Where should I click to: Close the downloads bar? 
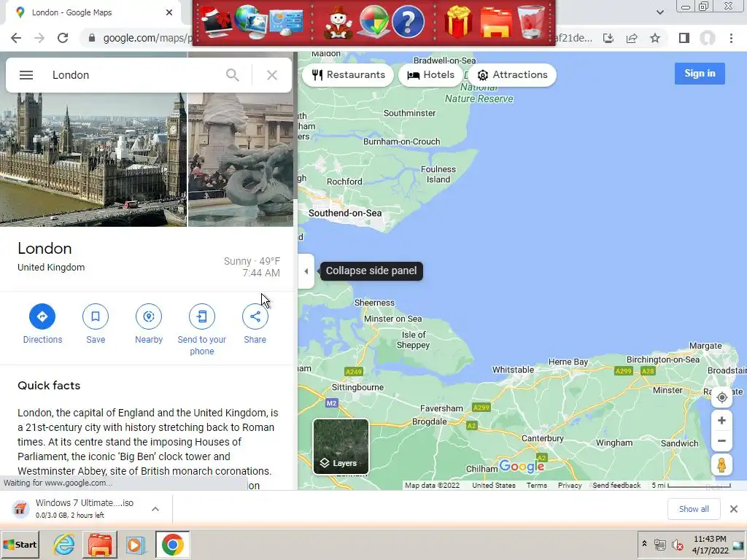point(734,509)
